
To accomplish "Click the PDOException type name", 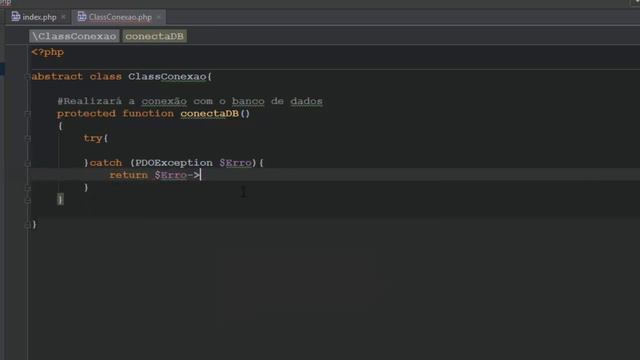I will point(174,163).
